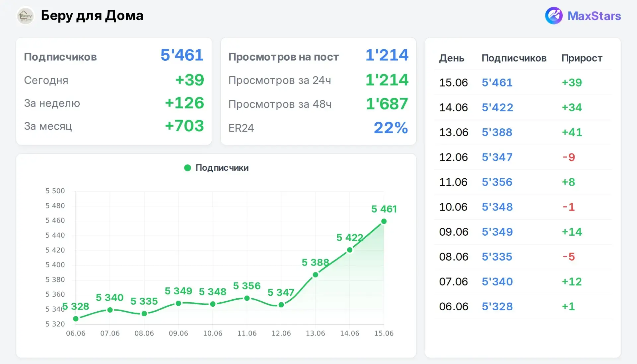The height and width of the screenshot is (364, 637).
Task: Click the -5 growth cell for 08.06
Action: [569, 257]
